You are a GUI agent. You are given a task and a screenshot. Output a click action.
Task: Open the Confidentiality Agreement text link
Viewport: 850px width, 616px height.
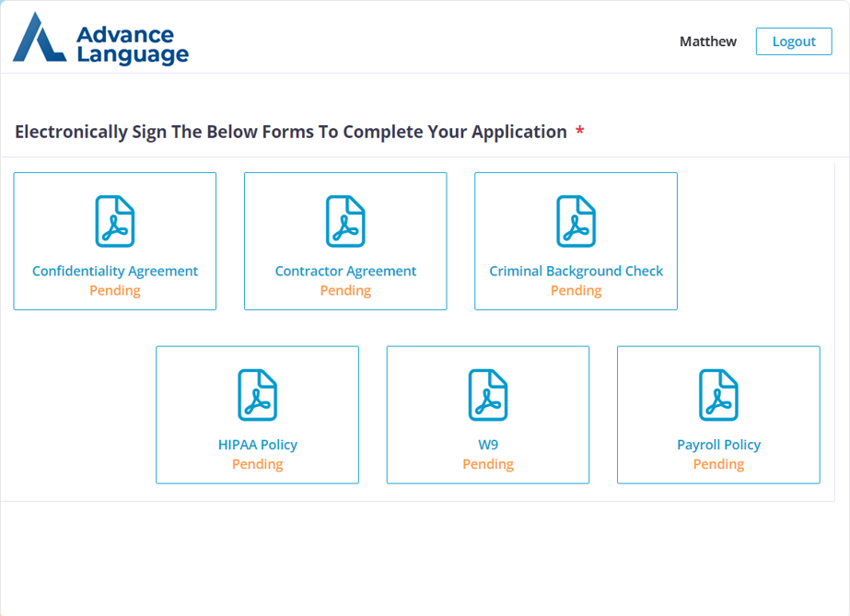point(115,271)
